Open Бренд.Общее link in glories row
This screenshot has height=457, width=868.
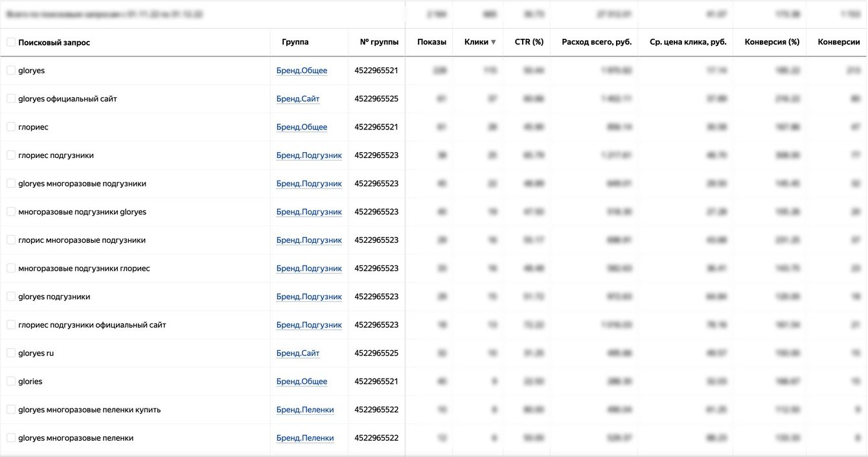coord(302,381)
